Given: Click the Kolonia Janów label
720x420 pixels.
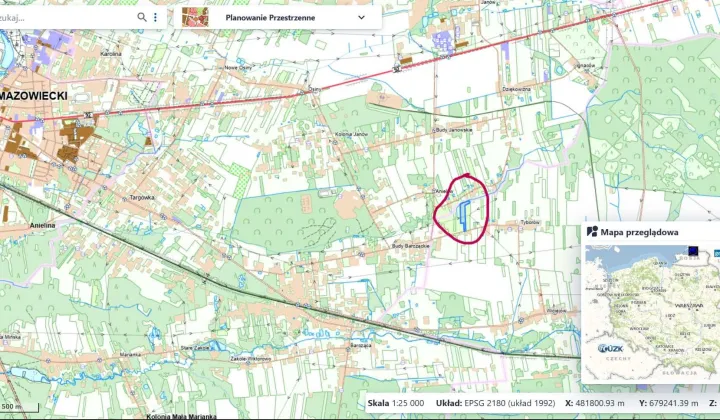Looking at the screenshot, I should [x=351, y=134].
